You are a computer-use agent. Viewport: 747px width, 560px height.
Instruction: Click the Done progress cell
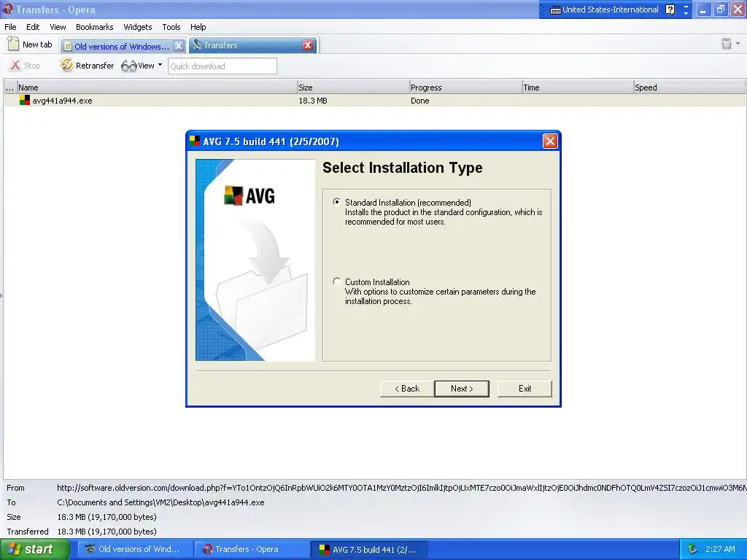click(x=419, y=101)
